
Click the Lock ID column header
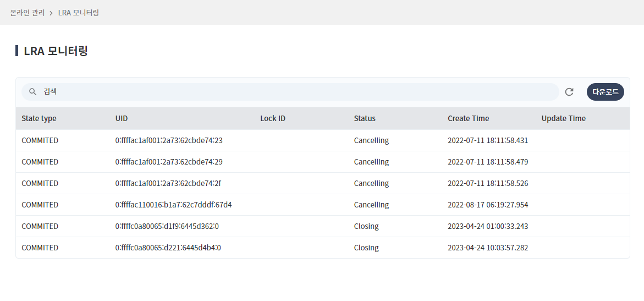pyautogui.click(x=273, y=118)
